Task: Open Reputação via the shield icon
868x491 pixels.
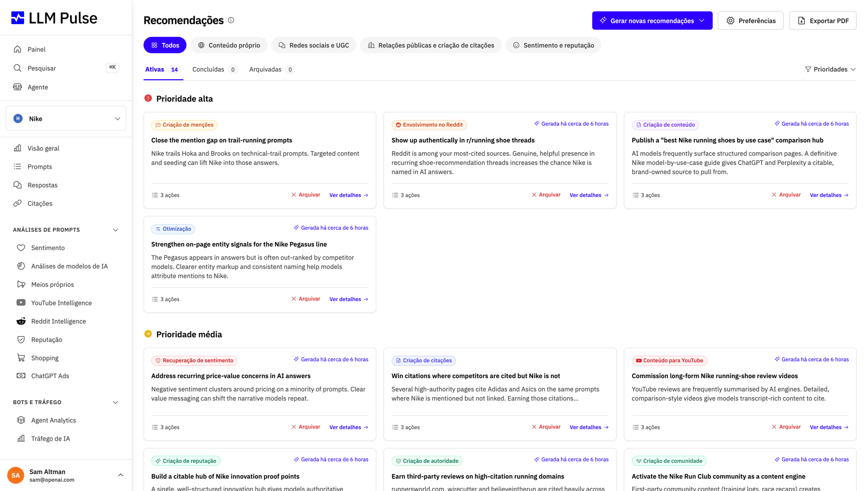Action: (21, 340)
